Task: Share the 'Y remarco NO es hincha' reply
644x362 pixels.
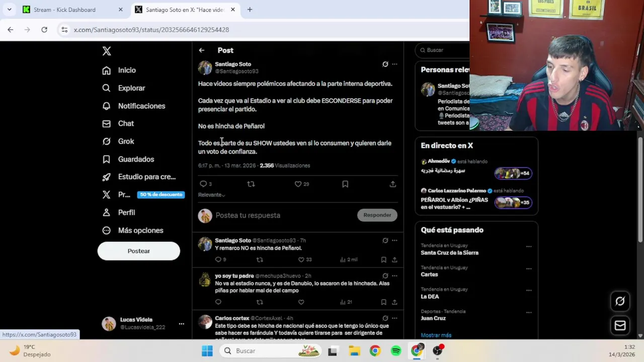Action: tap(394, 259)
